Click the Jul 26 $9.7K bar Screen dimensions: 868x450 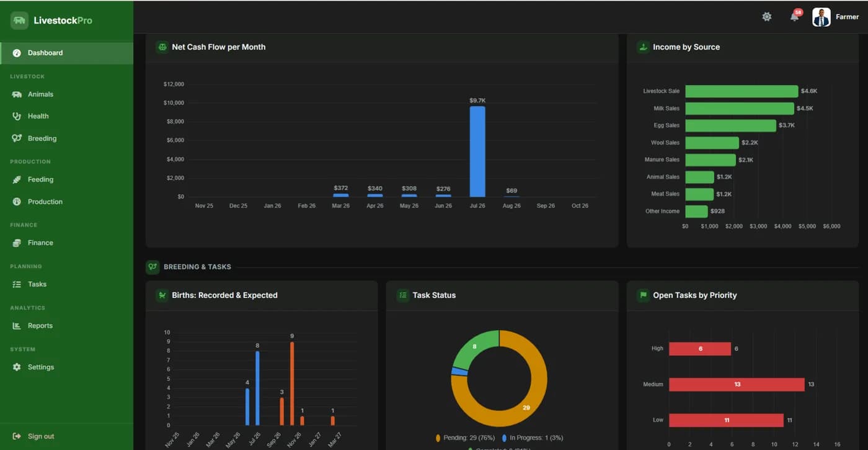point(477,151)
